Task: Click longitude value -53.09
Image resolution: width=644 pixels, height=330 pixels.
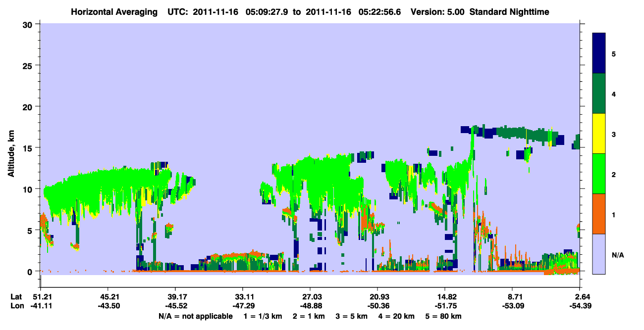Action: (x=513, y=306)
